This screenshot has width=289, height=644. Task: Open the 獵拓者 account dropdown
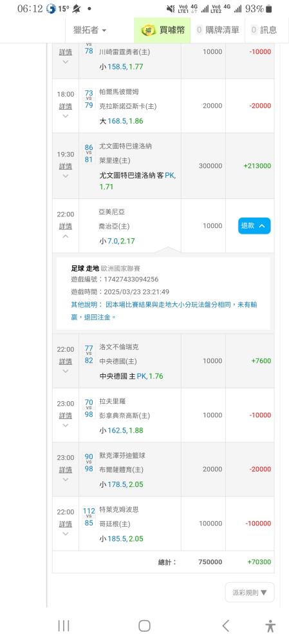89,30
